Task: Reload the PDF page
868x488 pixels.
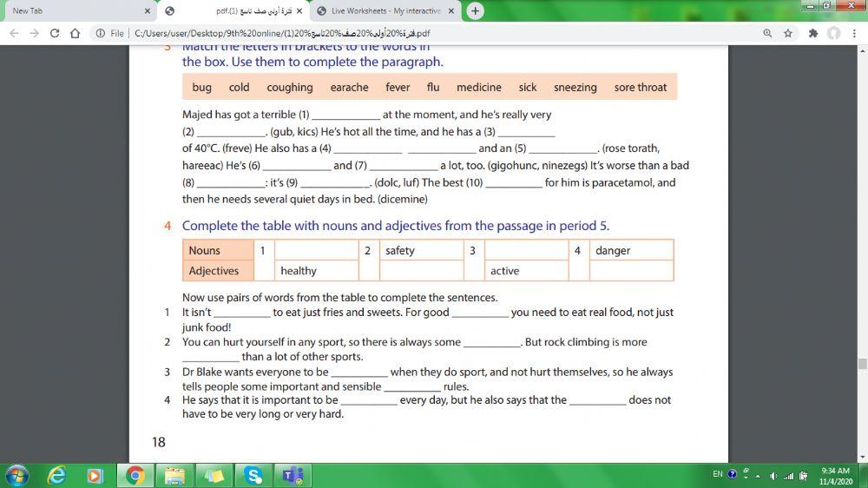Action: click(x=54, y=33)
